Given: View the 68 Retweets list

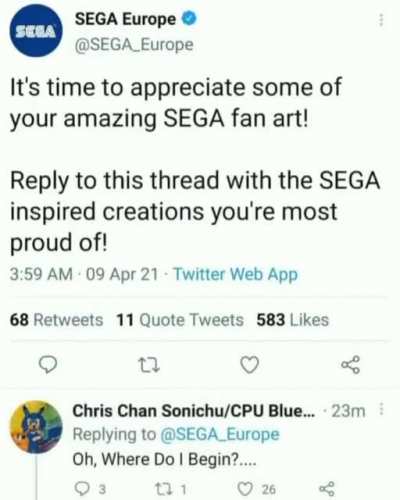Looking at the screenshot, I should click(56, 320).
